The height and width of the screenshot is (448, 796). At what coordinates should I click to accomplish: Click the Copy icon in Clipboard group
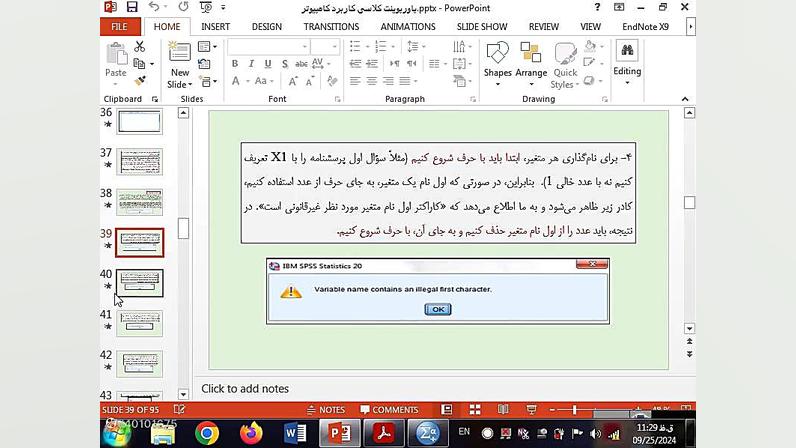pos(139,64)
